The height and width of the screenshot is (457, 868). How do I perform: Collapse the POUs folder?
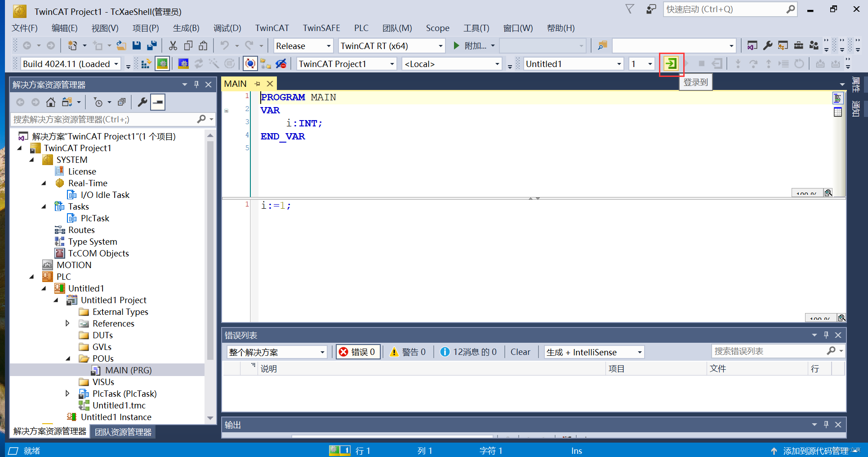coord(68,358)
